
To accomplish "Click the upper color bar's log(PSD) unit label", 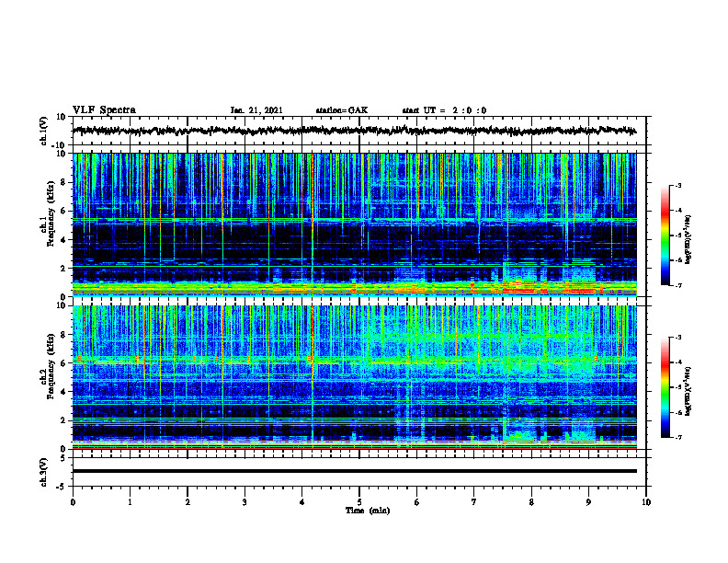I will (688, 239).
